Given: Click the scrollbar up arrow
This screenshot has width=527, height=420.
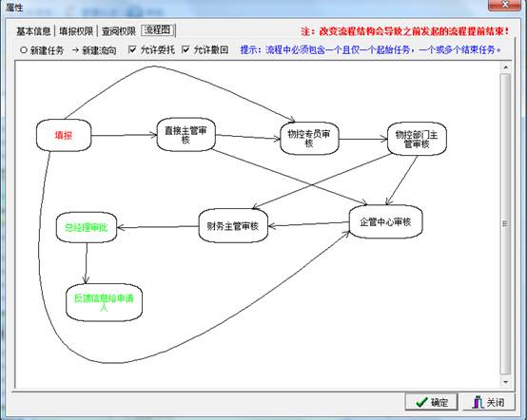Looking at the screenshot, I should (505, 67).
